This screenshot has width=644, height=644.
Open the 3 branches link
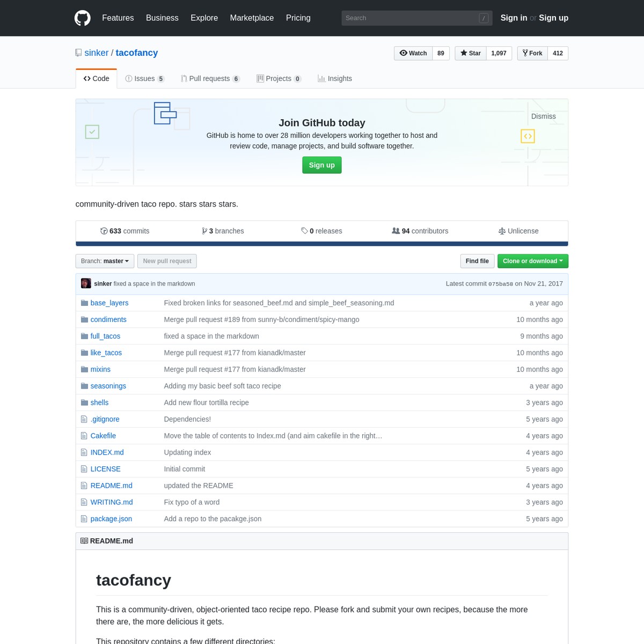click(223, 231)
